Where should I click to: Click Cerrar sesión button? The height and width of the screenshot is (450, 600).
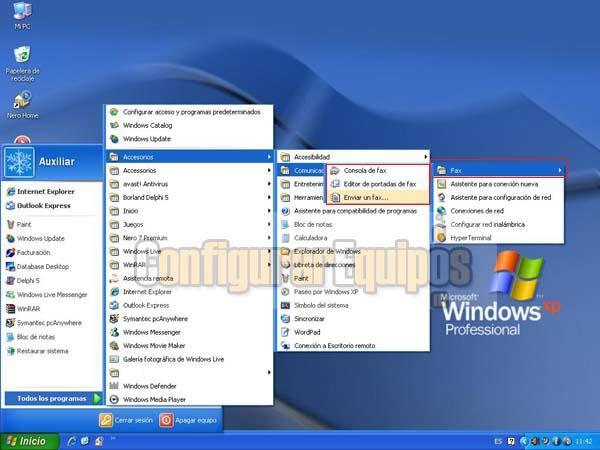coord(126,420)
